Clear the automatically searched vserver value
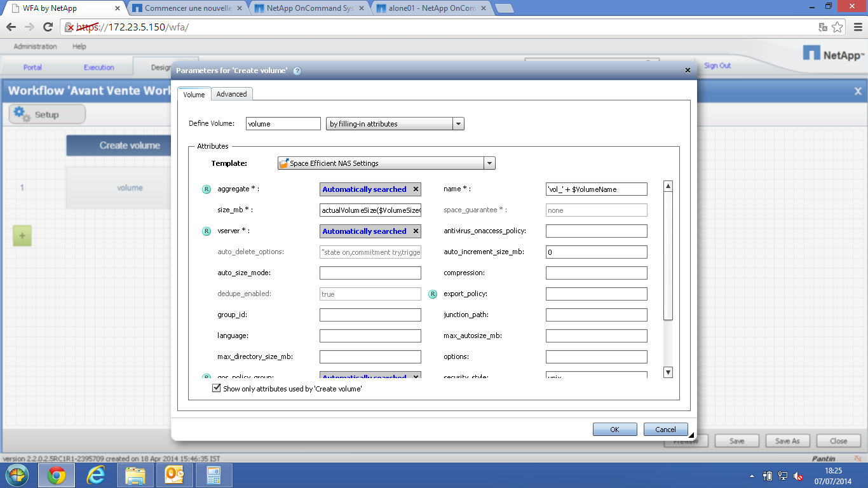Screen dimensions: 868x488 (416, 231)
